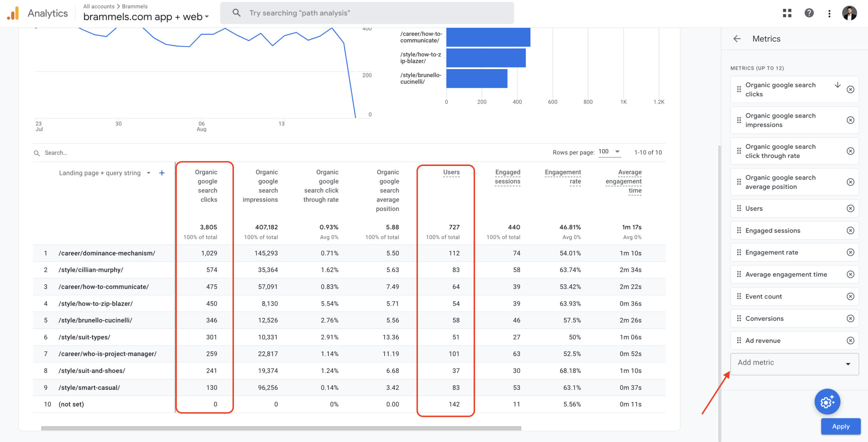Click the Users column header
Viewport: 868px width, 442px height.
coord(451,172)
